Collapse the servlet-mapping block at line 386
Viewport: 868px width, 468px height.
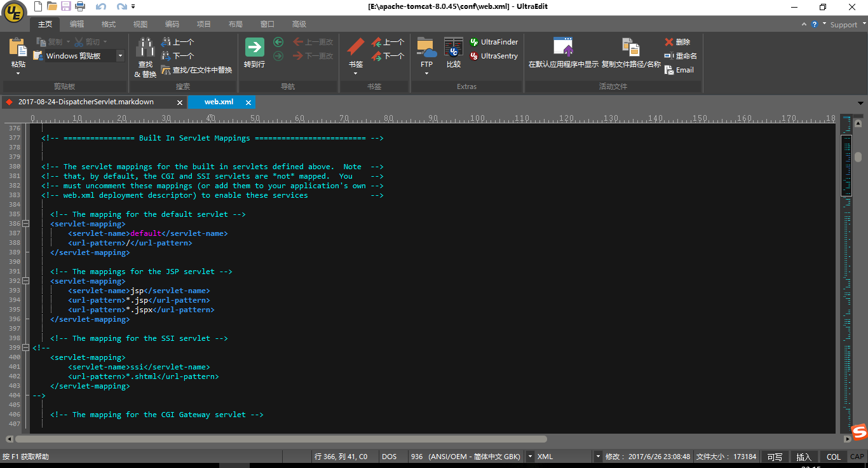26,224
